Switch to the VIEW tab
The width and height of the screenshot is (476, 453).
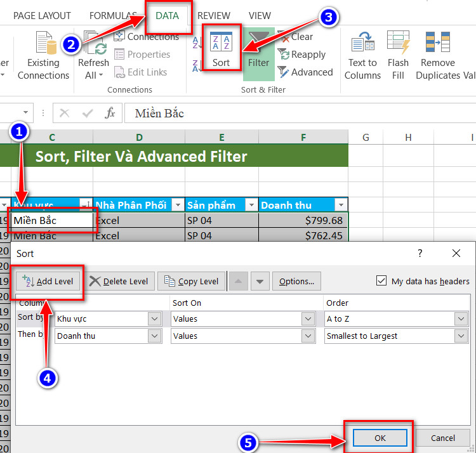[x=260, y=15]
